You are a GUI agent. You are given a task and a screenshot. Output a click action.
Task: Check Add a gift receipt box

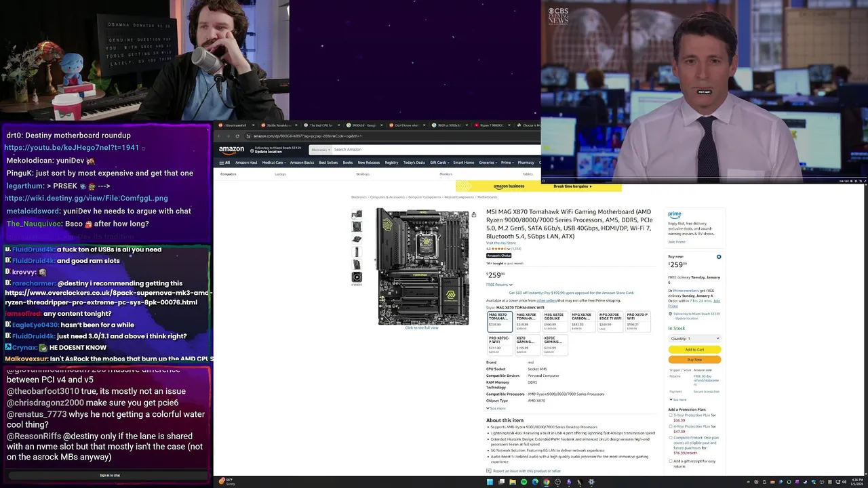click(x=671, y=461)
